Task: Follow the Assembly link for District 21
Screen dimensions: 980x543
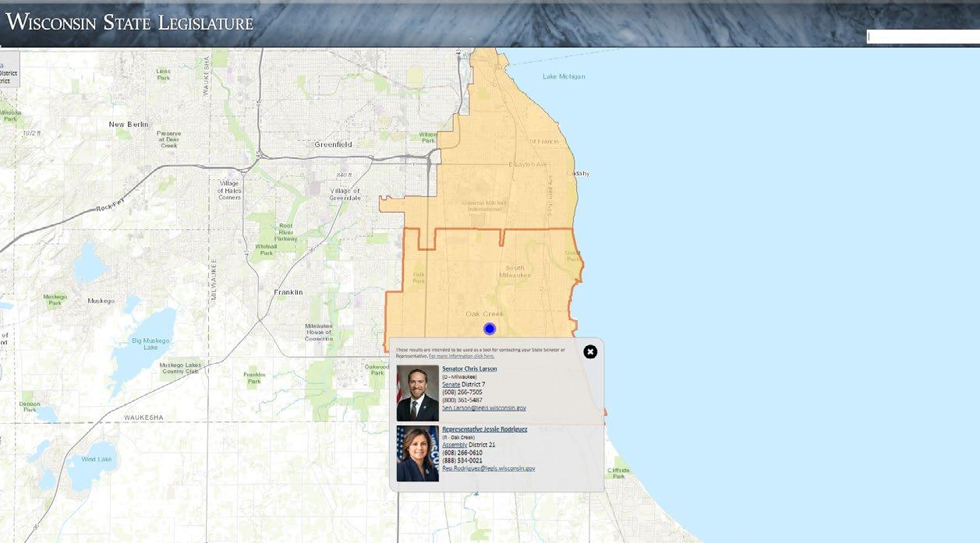Action: point(455,445)
